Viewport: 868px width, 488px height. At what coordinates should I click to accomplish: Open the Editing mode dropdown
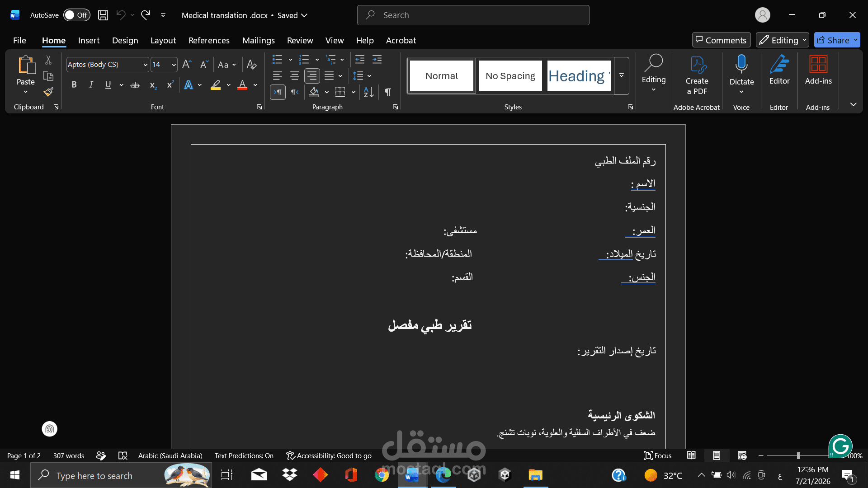(783, 40)
